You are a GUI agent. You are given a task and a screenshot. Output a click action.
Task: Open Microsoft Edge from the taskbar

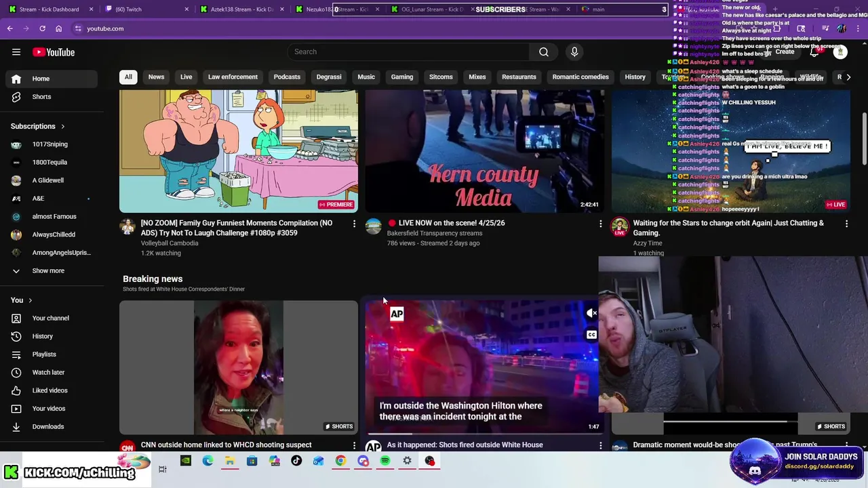(208, 461)
